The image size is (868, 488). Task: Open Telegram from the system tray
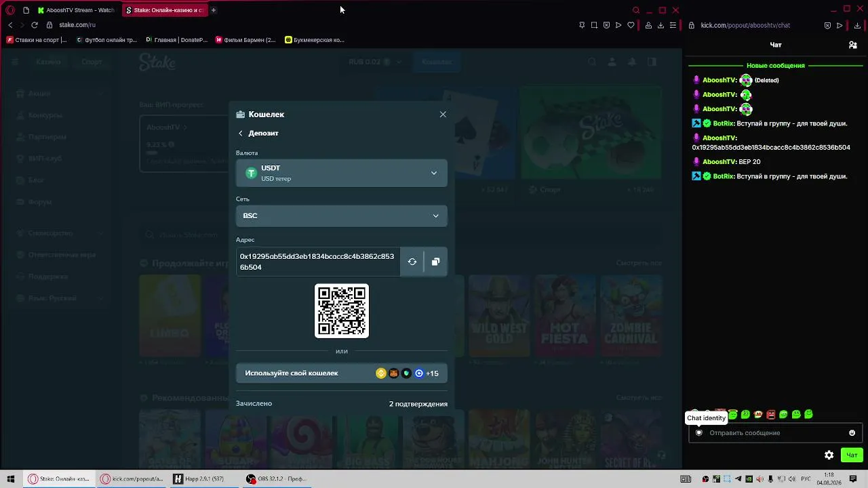click(738, 479)
